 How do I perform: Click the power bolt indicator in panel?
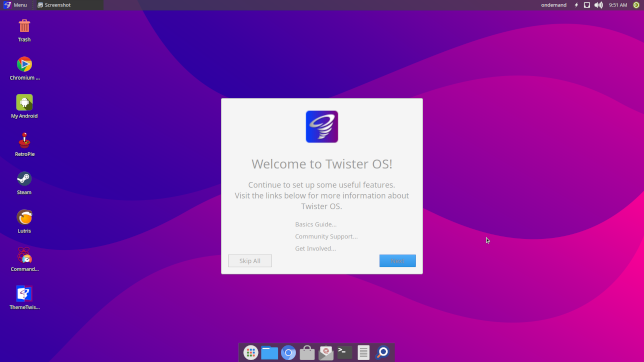tap(576, 5)
